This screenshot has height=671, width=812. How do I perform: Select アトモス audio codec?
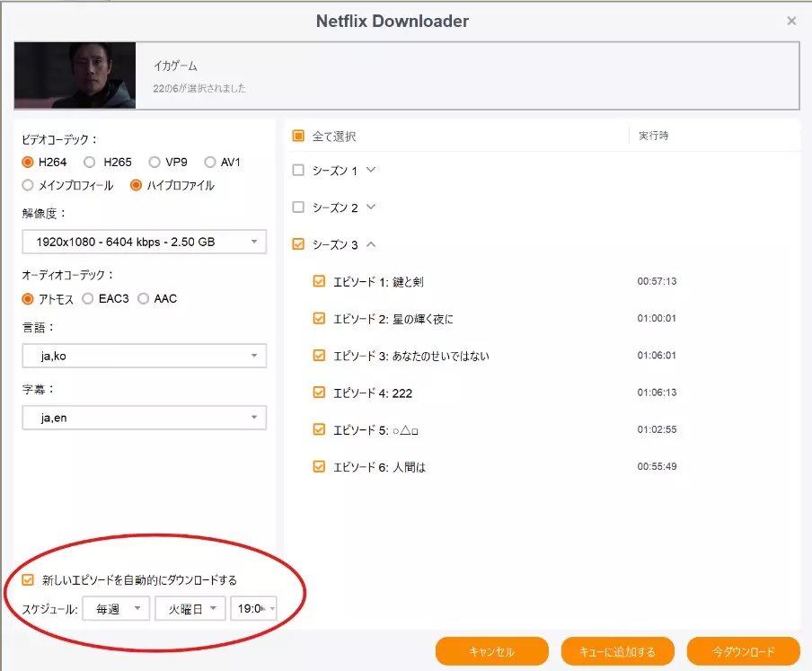point(28,299)
